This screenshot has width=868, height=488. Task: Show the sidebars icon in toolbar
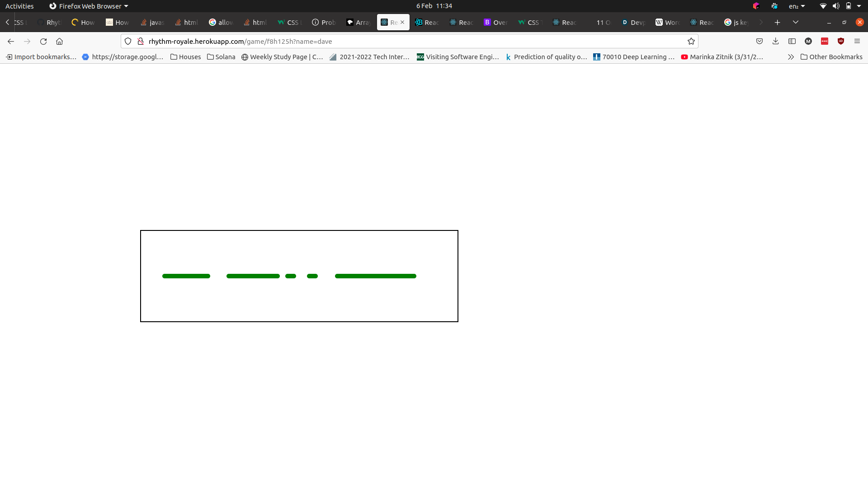point(792,41)
